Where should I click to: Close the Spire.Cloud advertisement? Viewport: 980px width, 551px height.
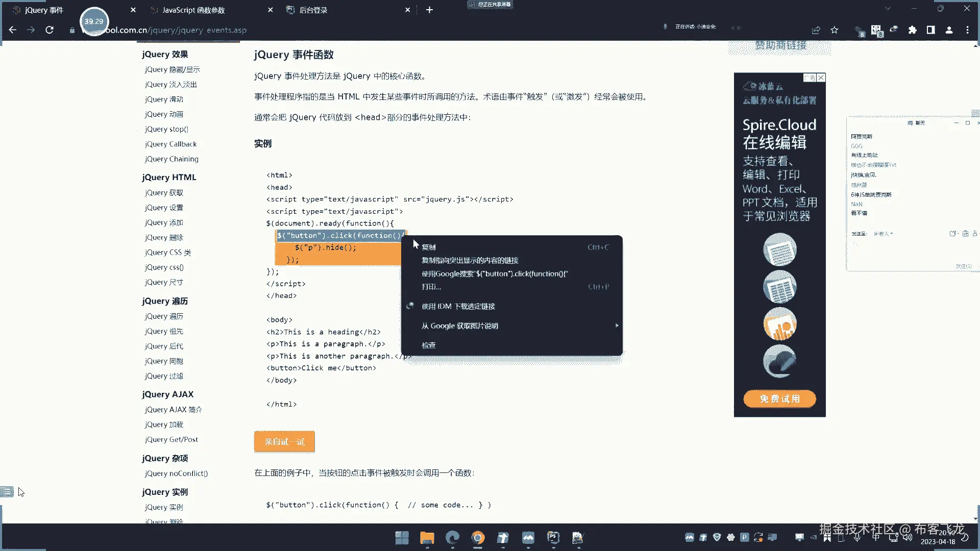pyautogui.click(x=821, y=78)
